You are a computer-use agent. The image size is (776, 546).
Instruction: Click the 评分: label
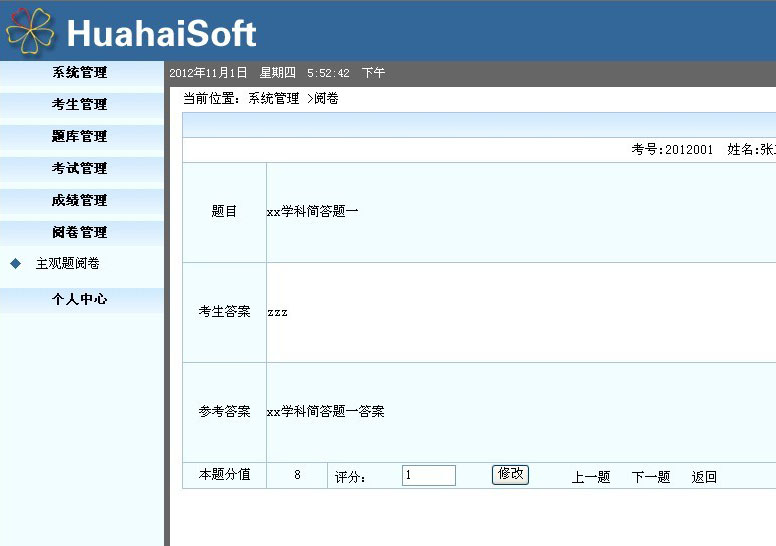(349, 478)
